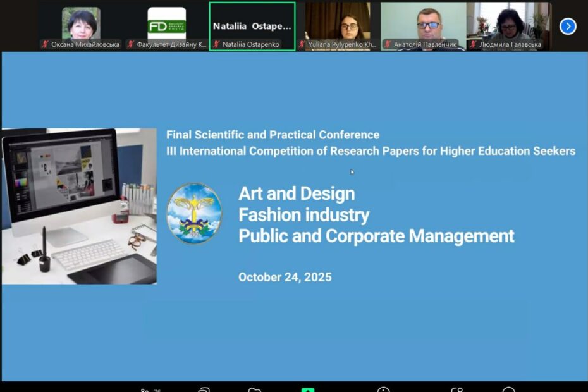Click muted mic icon beside Yuliana Pylypenko
The image size is (588, 392).
point(302,44)
